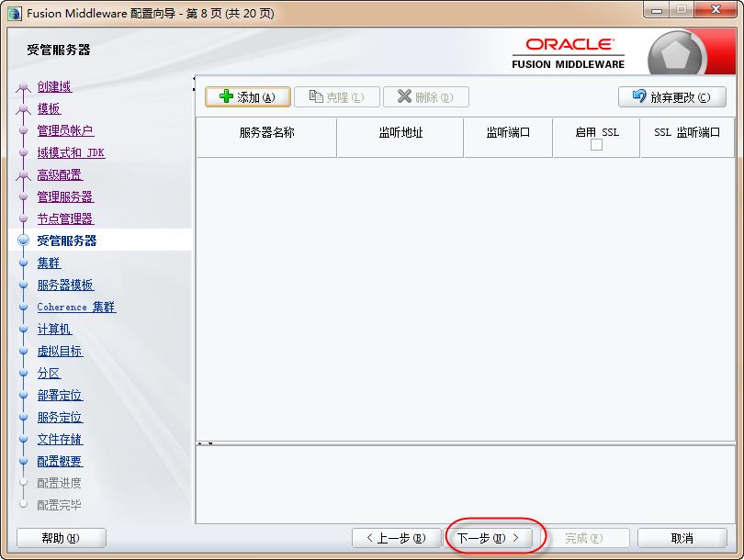Open the 管理服务器 step
Viewport: 744px width, 560px height.
point(65,196)
